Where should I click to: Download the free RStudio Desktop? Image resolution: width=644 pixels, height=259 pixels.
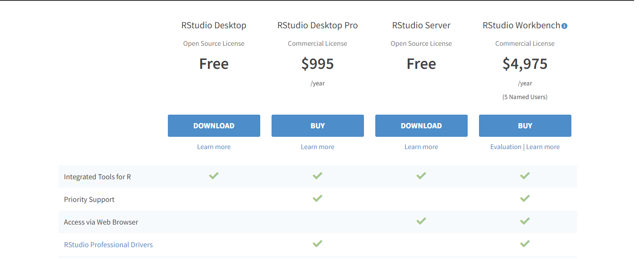point(214,125)
